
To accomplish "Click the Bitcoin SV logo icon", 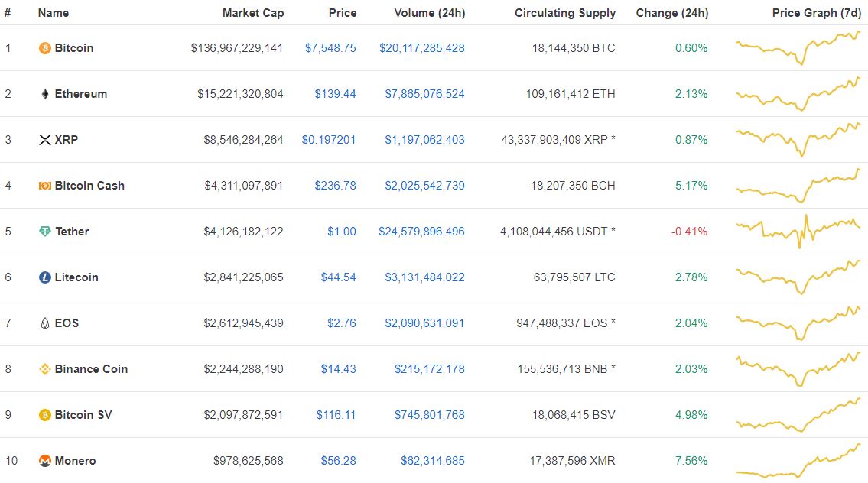I will click(x=45, y=415).
